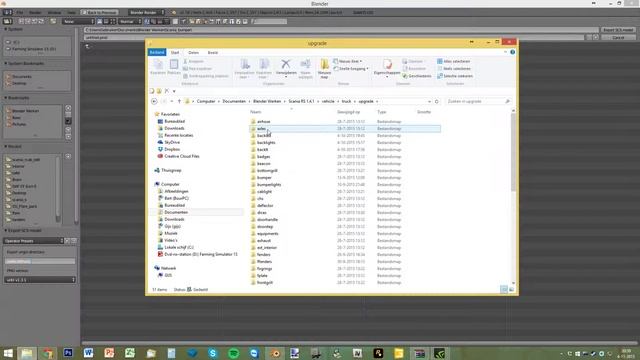Viewport: 640px width, 360px height.
Task: Click Photoshop icon on taskbar
Action: 68,353
